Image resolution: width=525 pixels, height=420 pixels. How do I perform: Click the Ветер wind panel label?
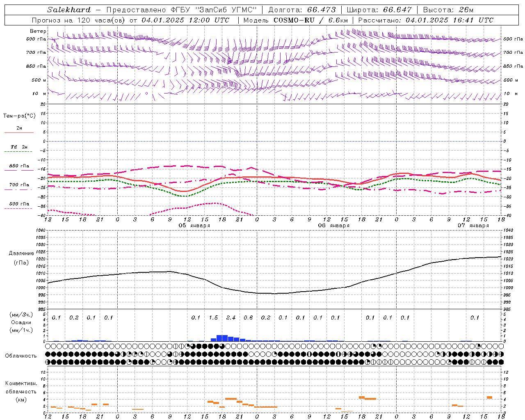[x=38, y=31]
